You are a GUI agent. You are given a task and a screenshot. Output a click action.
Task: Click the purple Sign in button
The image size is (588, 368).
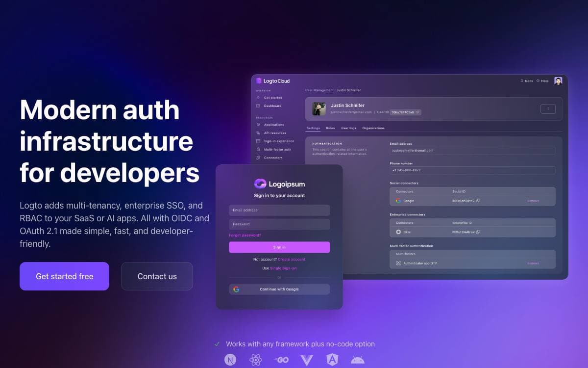[x=279, y=247]
